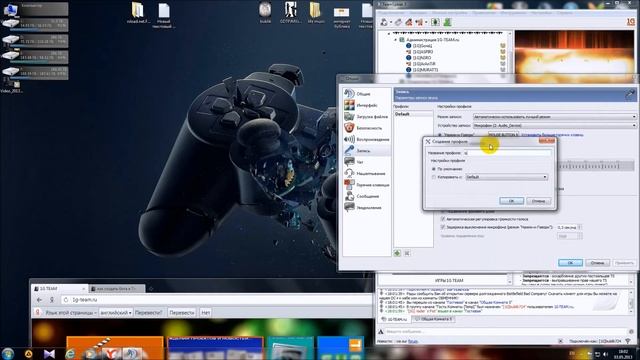
Task: Select default settings radio in profile dialog
Action: pyautogui.click(x=434, y=169)
